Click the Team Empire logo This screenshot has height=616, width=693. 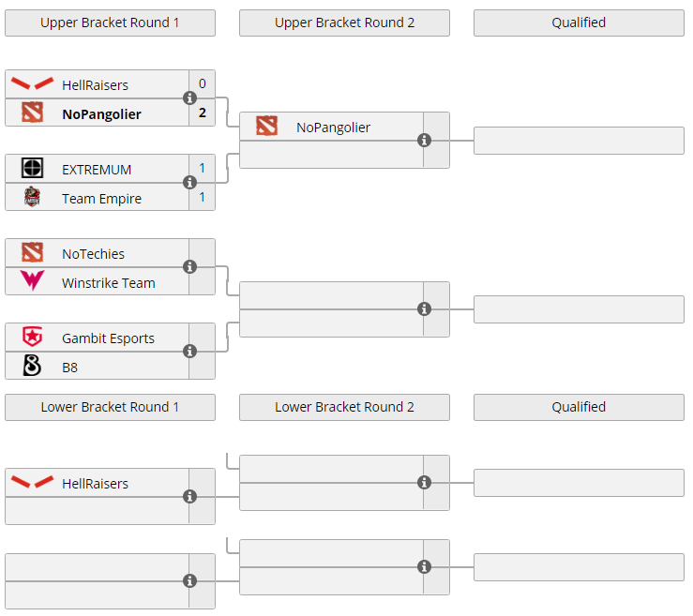pos(32,198)
